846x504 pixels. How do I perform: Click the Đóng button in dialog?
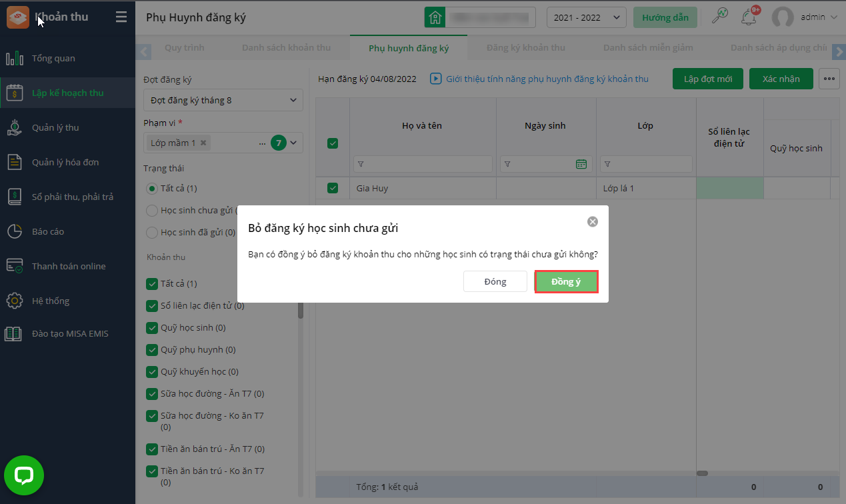(x=495, y=281)
